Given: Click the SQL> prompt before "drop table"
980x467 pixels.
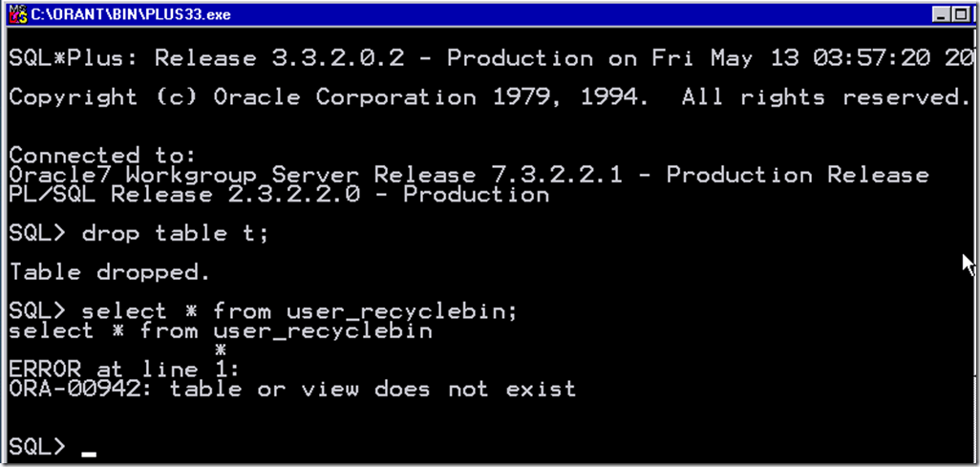Looking at the screenshot, I should (x=37, y=234).
